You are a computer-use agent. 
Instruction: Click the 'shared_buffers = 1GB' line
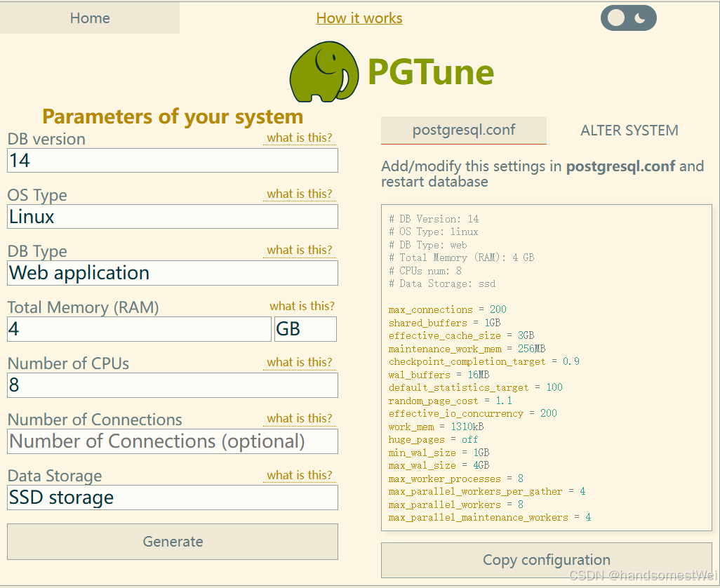click(444, 323)
